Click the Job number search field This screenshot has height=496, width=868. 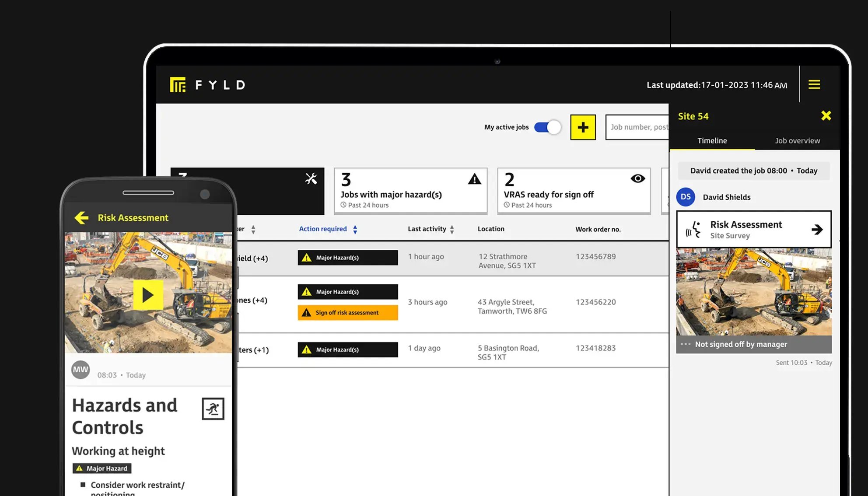[x=638, y=127]
